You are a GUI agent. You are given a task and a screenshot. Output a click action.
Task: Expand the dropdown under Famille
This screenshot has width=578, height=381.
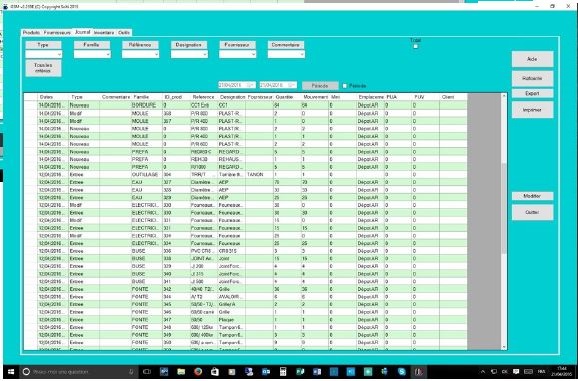(108, 55)
